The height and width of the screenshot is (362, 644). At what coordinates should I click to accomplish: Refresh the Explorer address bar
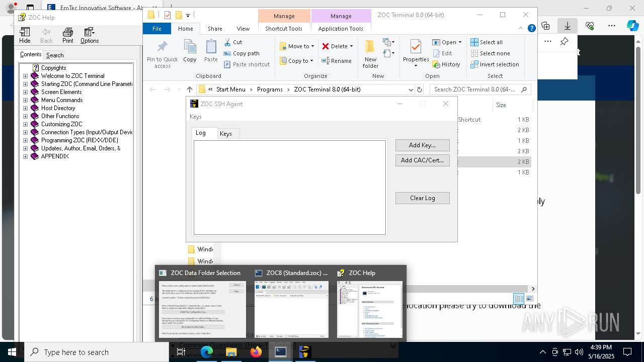[420, 89]
